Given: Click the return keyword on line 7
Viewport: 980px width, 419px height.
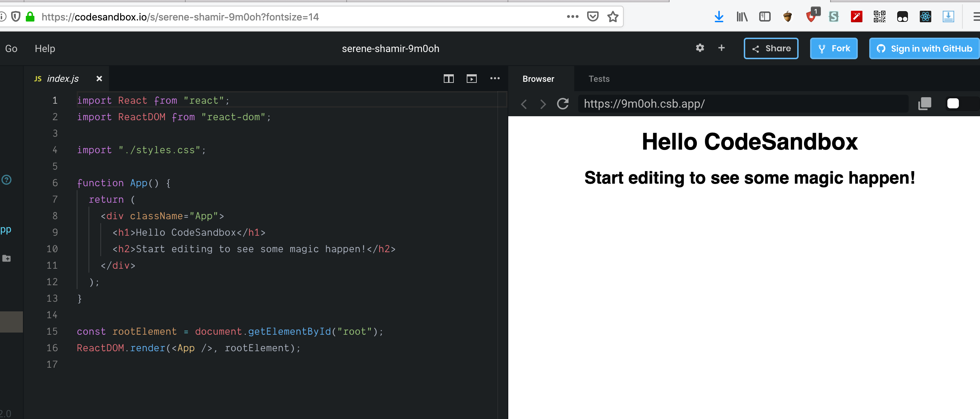Looking at the screenshot, I should (106, 200).
